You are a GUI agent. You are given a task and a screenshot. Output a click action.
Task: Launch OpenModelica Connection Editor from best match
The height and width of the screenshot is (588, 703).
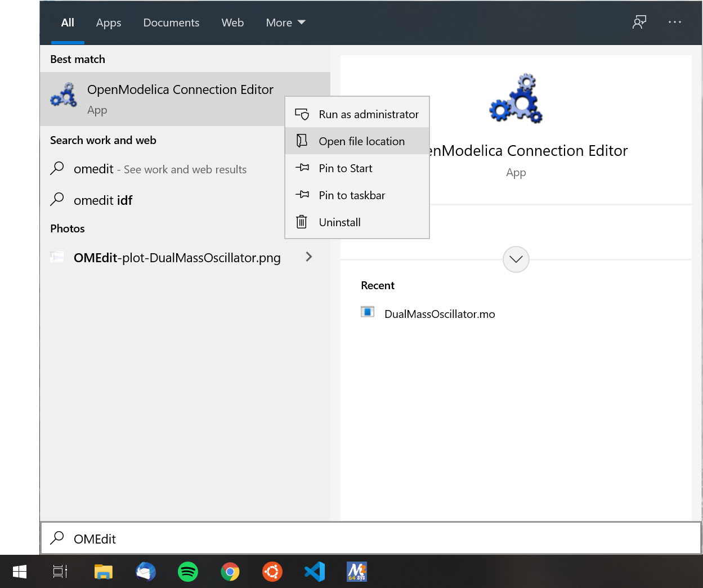tap(180, 89)
